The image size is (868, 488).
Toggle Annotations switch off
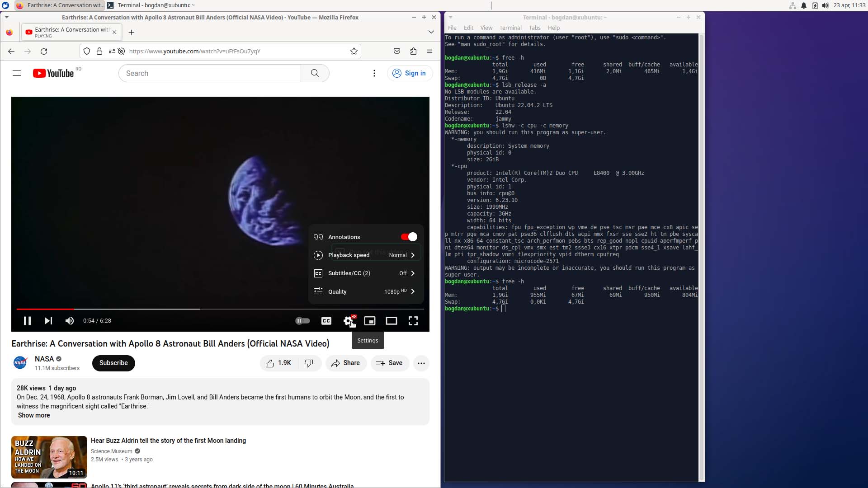tap(409, 237)
